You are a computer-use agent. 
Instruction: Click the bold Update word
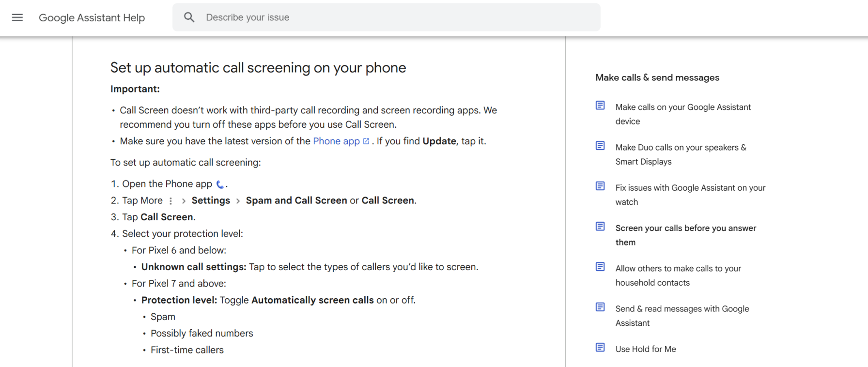(x=439, y=141)
